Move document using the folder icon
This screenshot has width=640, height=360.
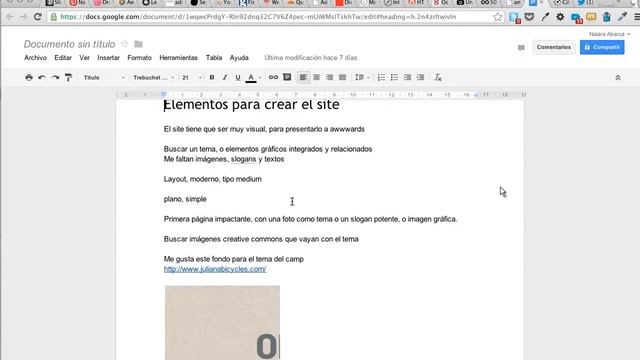point(138,44)
